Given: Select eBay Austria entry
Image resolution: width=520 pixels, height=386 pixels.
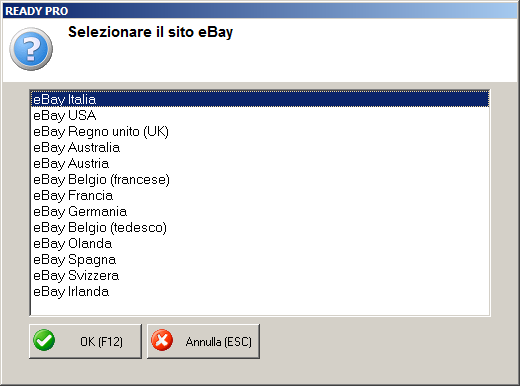Looking at the screenshot, I should (x=260, y=163).
